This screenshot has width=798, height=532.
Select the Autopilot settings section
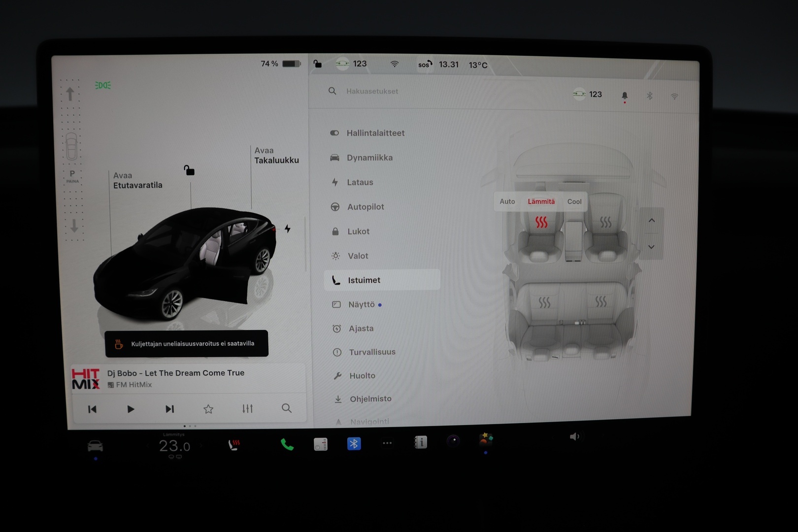point(366,206)
